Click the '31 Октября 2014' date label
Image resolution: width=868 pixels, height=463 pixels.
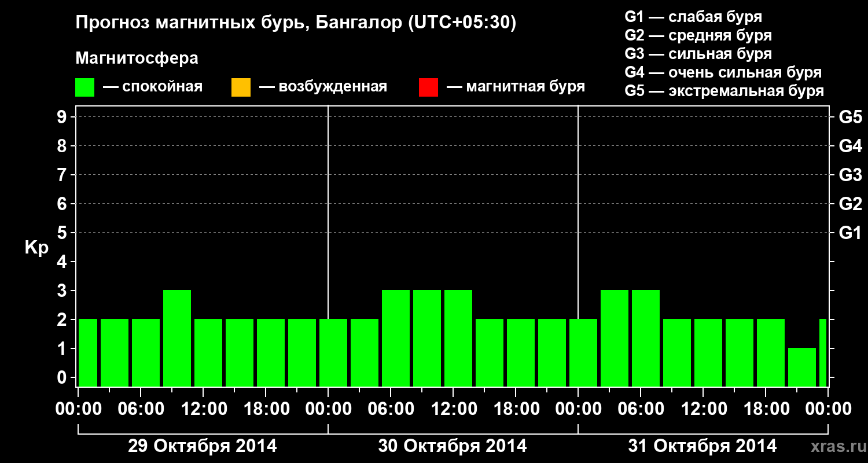coord(703,446)
